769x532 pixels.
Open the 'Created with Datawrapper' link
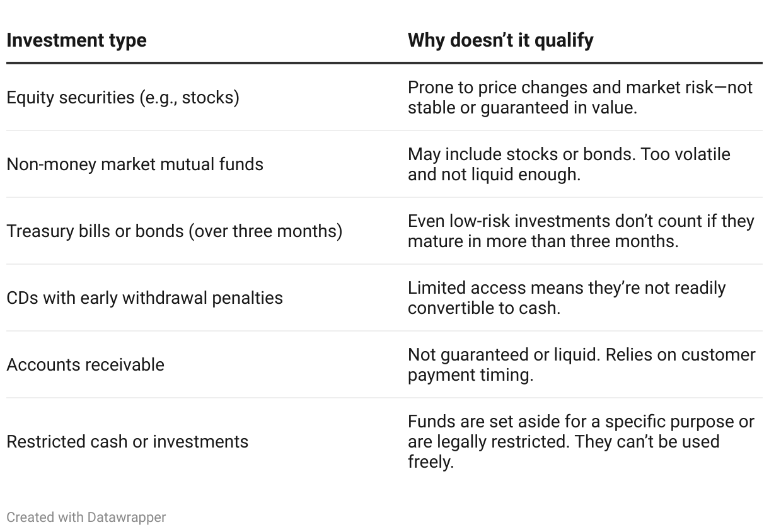(x=86, y=518)
